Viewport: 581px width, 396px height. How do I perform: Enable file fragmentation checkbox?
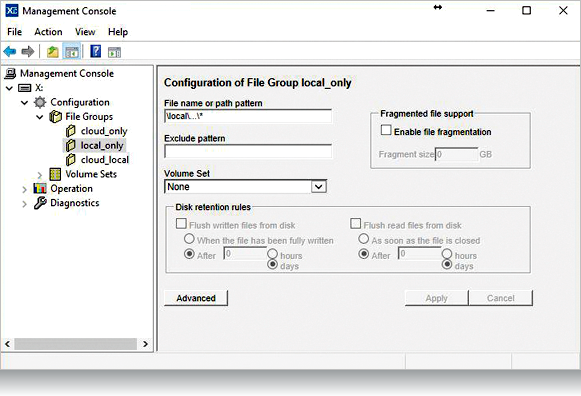pyautogui.click(x=386, y=130)
